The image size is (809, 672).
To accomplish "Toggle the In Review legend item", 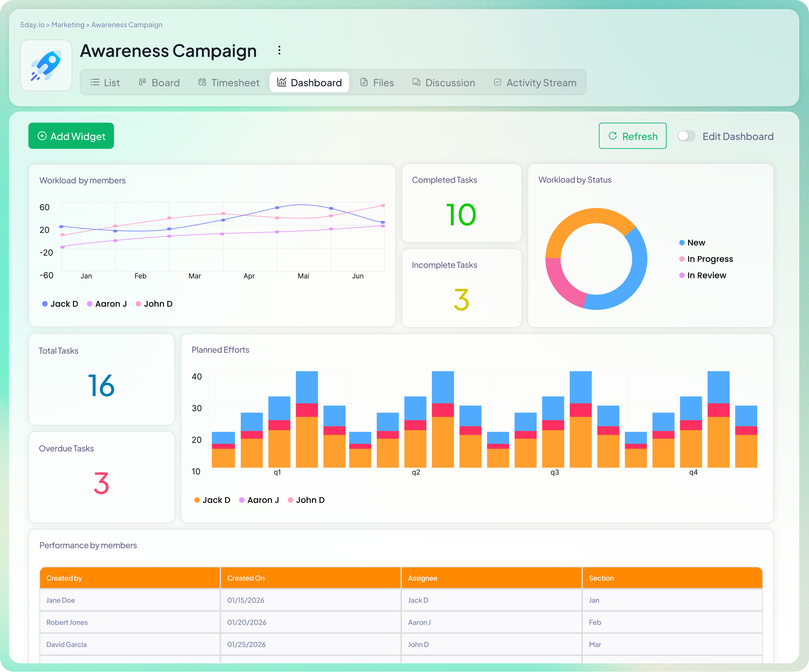I will (x=703, y=276).
